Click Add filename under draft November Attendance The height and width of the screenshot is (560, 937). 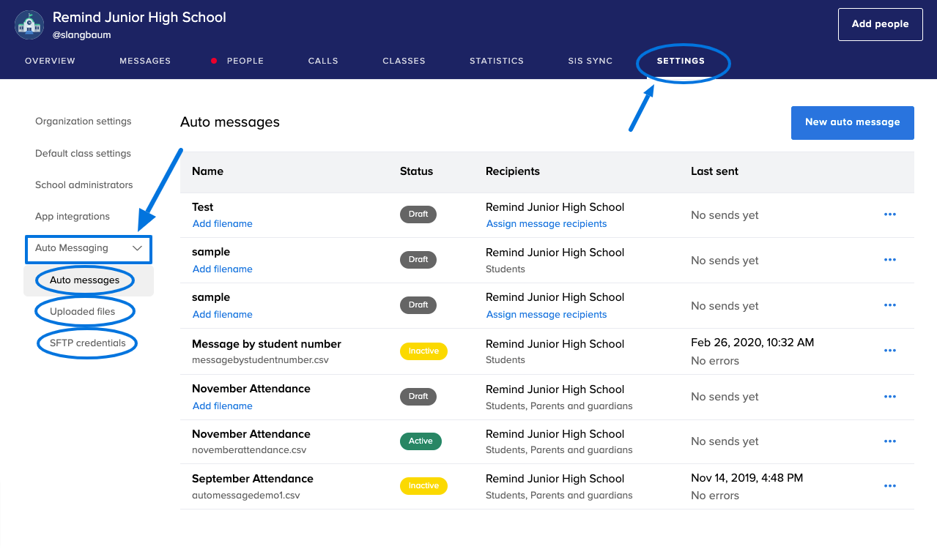point(222,406)
